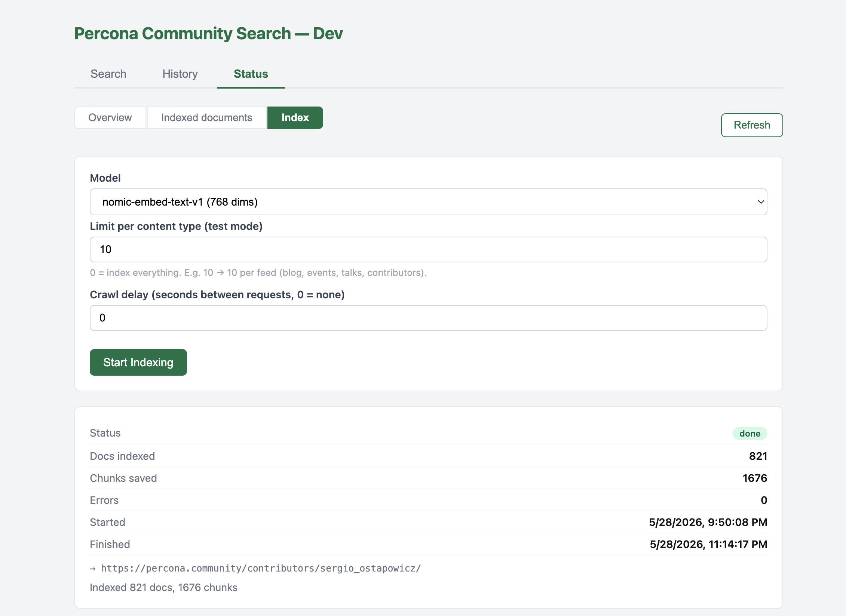Focus the Crawl delay input field
Viewport: 846px width, 616px height.
pos(428,318)
